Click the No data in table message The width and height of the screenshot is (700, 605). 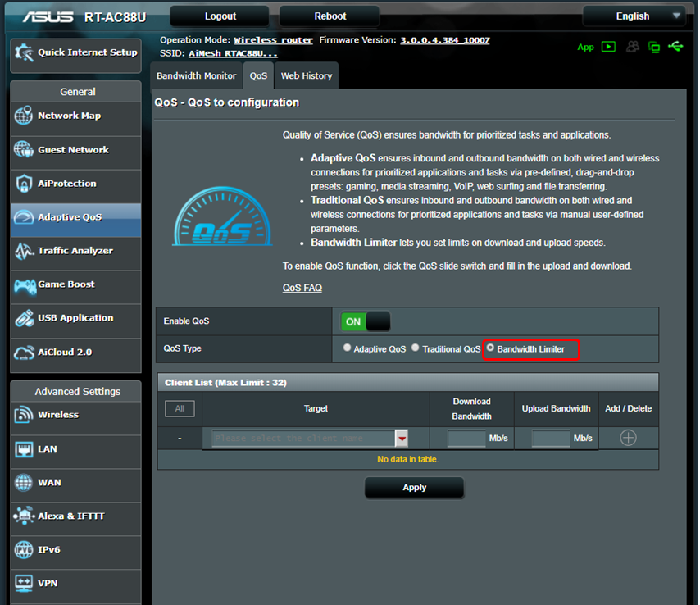click(407, 459)
